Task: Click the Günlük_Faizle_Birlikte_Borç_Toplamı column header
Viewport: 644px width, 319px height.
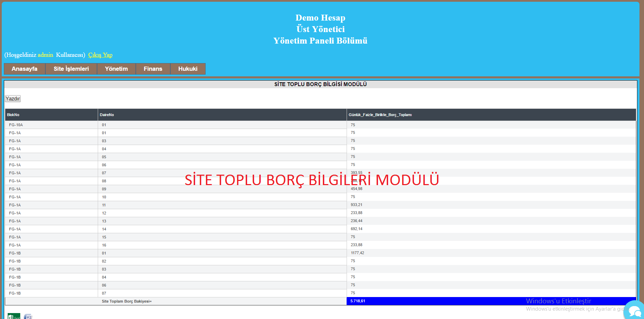Action: coord(380,115)
